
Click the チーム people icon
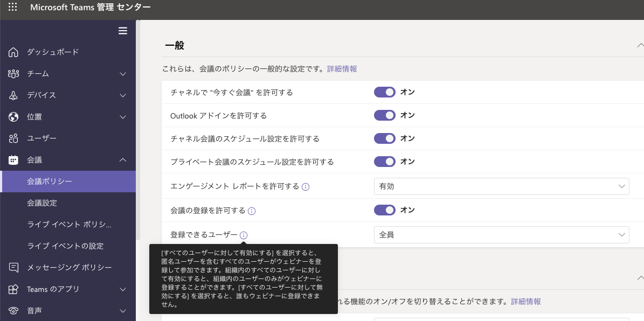[13, 74]
